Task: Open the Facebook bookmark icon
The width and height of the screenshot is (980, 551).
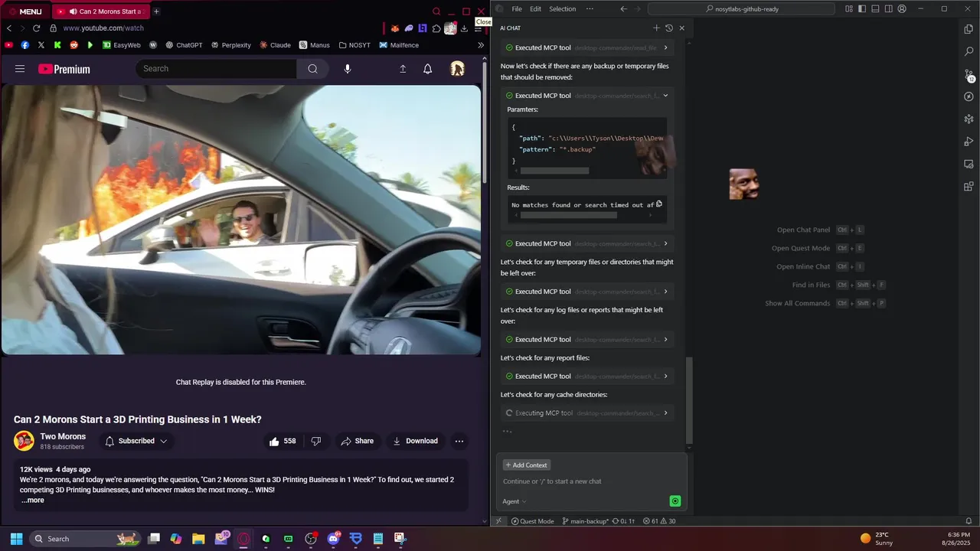Action: 25,45
